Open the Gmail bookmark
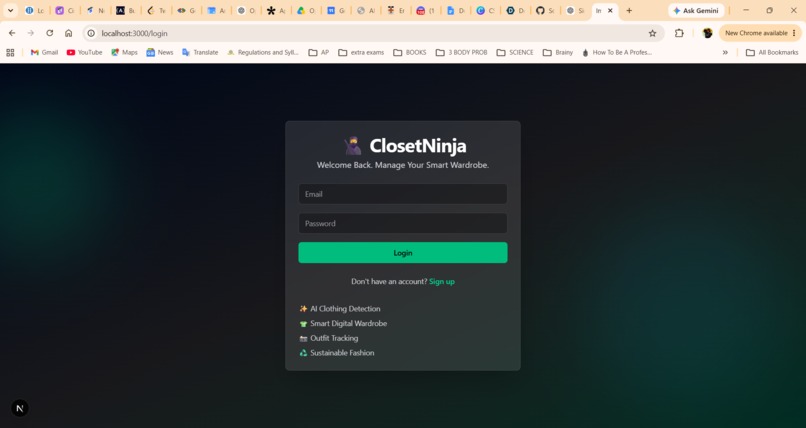806x428 pixels. click(x=44, y=52)
